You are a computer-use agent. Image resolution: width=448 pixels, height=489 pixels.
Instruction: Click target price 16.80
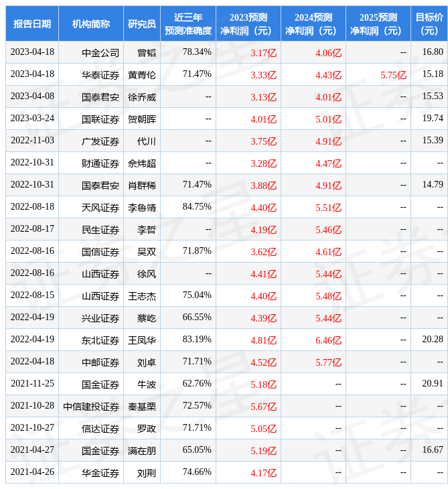click(x=433, y=52)
